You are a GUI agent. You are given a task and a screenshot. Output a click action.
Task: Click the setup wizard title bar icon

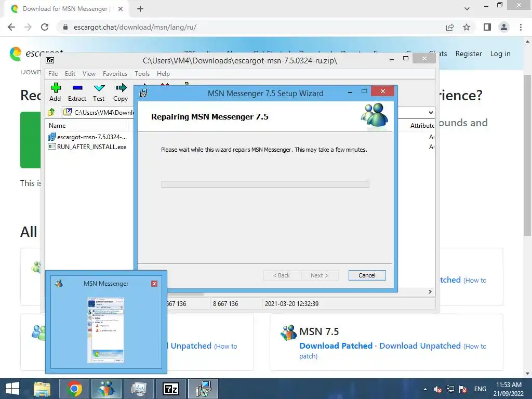click(x=143, y=93)
